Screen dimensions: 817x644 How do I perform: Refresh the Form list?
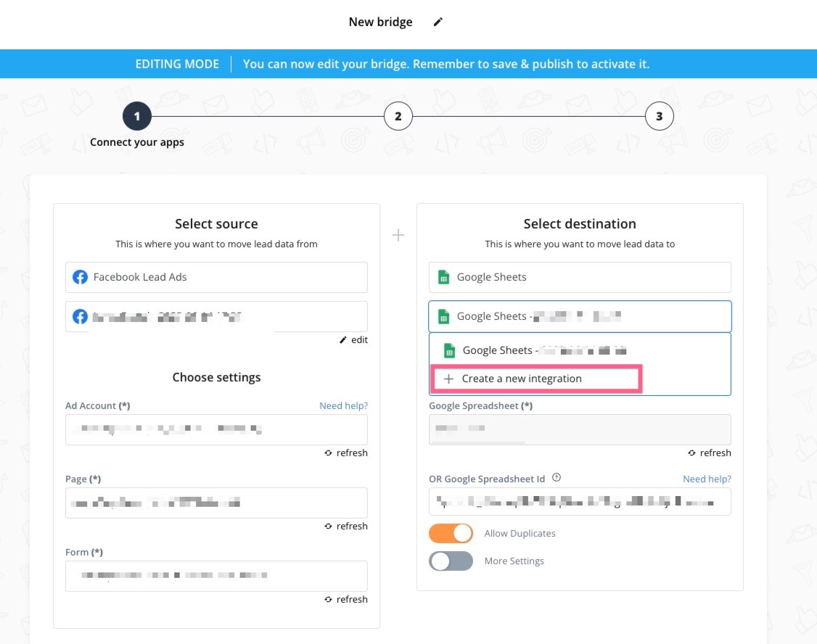tap(346, 600)
